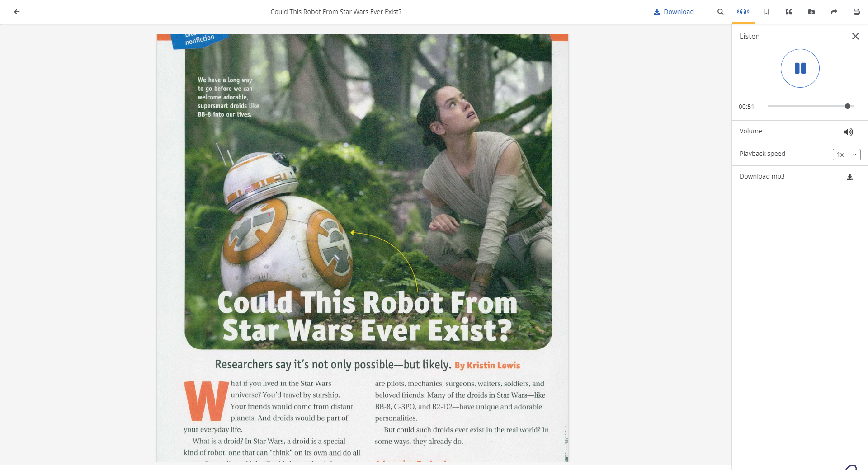Download the mp3 using the download icon
The height and width of the screenshot is (470, 868).
[850, 177]
